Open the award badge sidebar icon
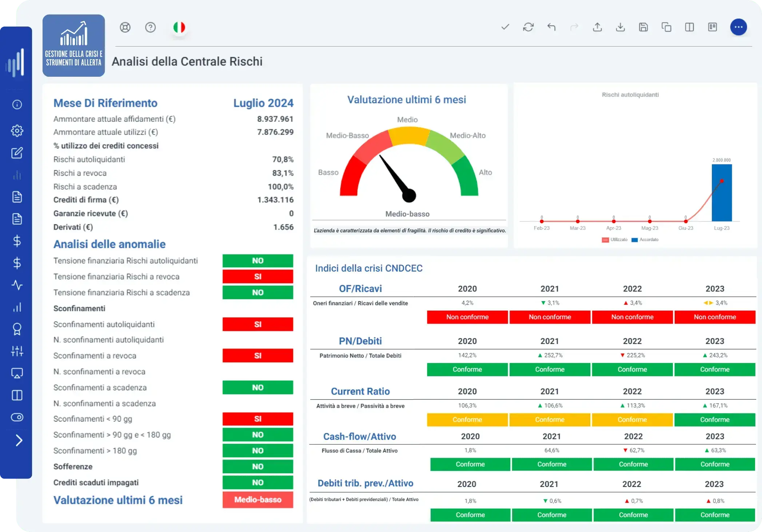 (x=17, y=329)
